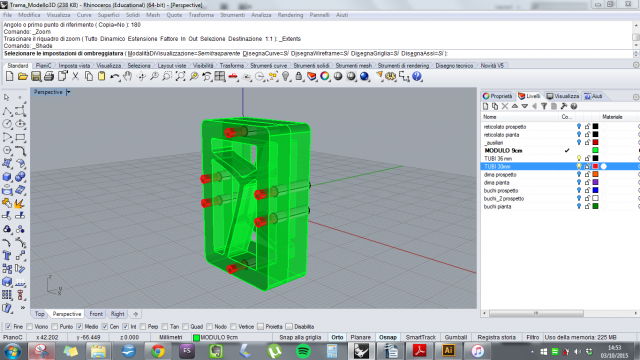Open the Perspective viewport dropdown arrow

point(68,92)
